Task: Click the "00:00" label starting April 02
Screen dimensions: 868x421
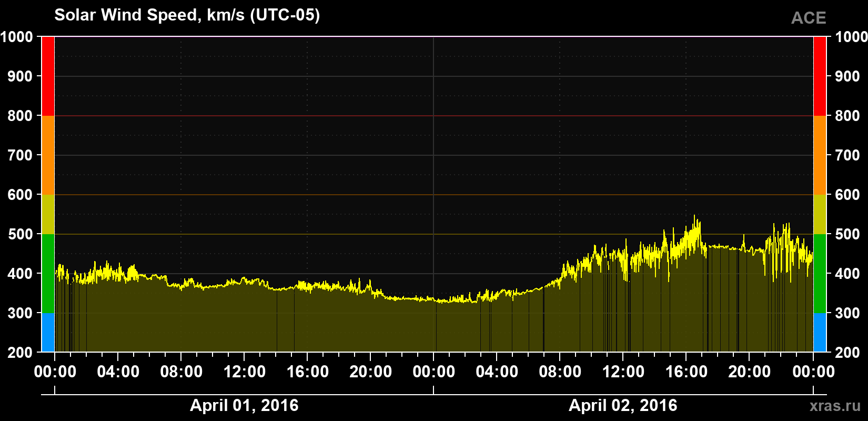Action: click(x=434, y=372)
